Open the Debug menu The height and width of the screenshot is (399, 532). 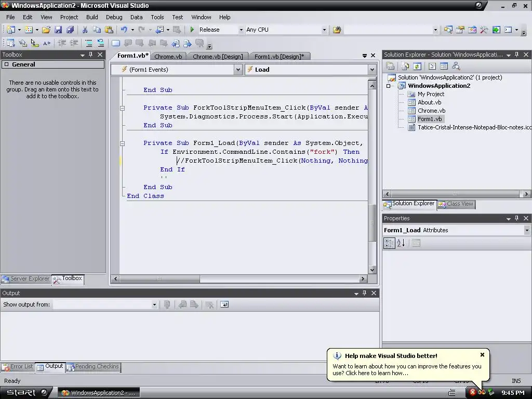click(x=114, y=17)
